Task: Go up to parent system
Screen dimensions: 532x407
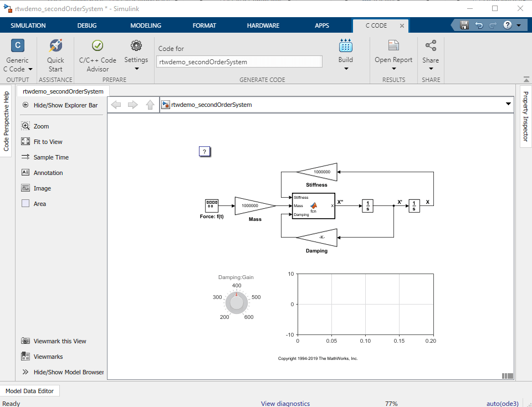Action: [150, 105]
